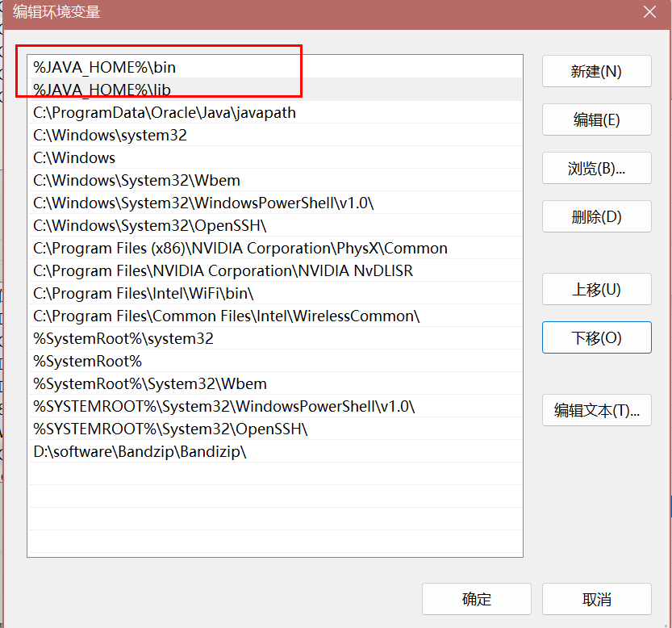
Task: Select C:\Windows\System32\OpenSSH\ row
Action: click(275, 225)
